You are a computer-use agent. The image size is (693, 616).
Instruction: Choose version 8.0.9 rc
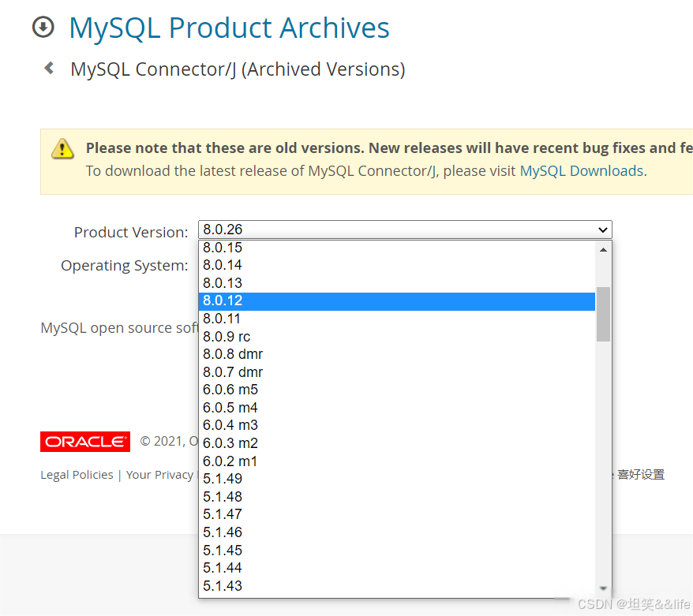(x=397, y=337)
